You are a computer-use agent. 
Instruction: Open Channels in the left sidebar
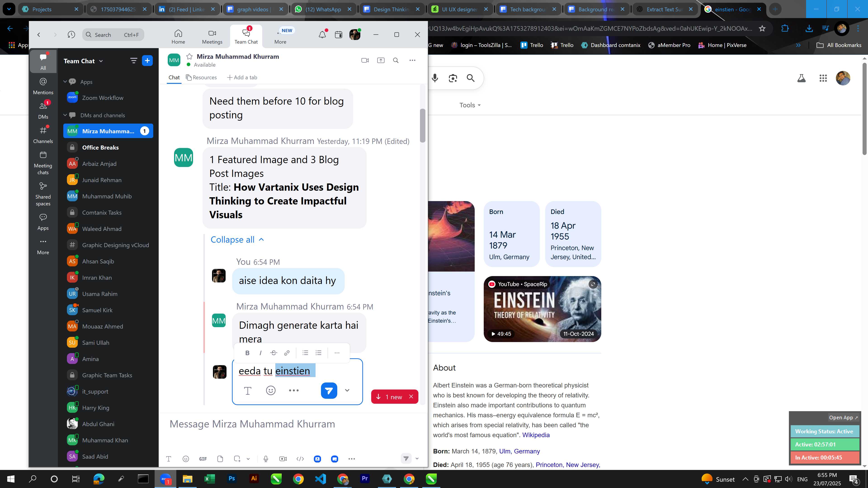click(x=43, y=135)
